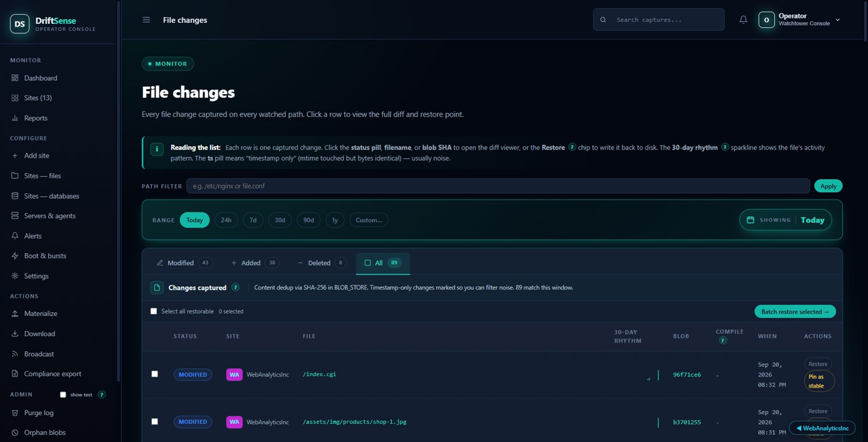
Task: Click the Changes captured file icon
Action: [157, 287]
